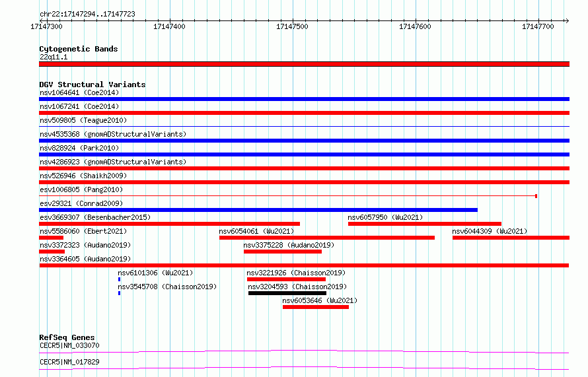Click the esv1006805 (Pang2010) label
Viewport: 588px width, 377px height.
click(81, 189)
